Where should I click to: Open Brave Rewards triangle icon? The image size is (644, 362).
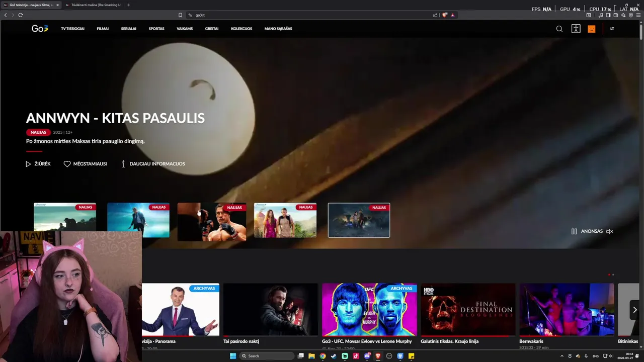point(453,15)
